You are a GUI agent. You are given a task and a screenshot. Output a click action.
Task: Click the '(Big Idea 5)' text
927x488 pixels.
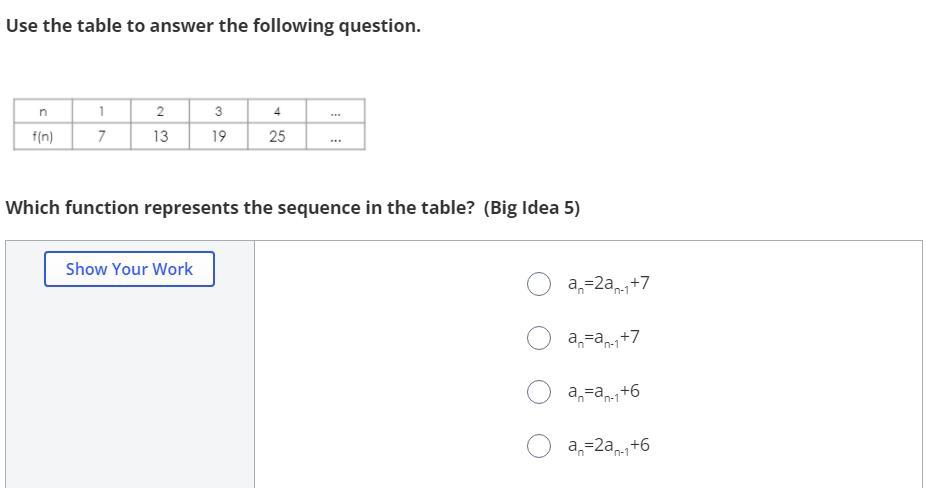coord(532,208)
